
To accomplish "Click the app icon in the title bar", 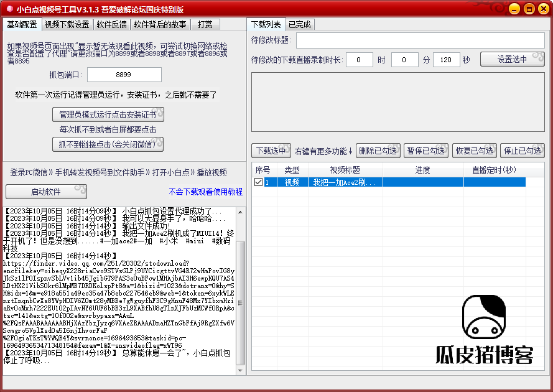I will (x=9, y=9).
